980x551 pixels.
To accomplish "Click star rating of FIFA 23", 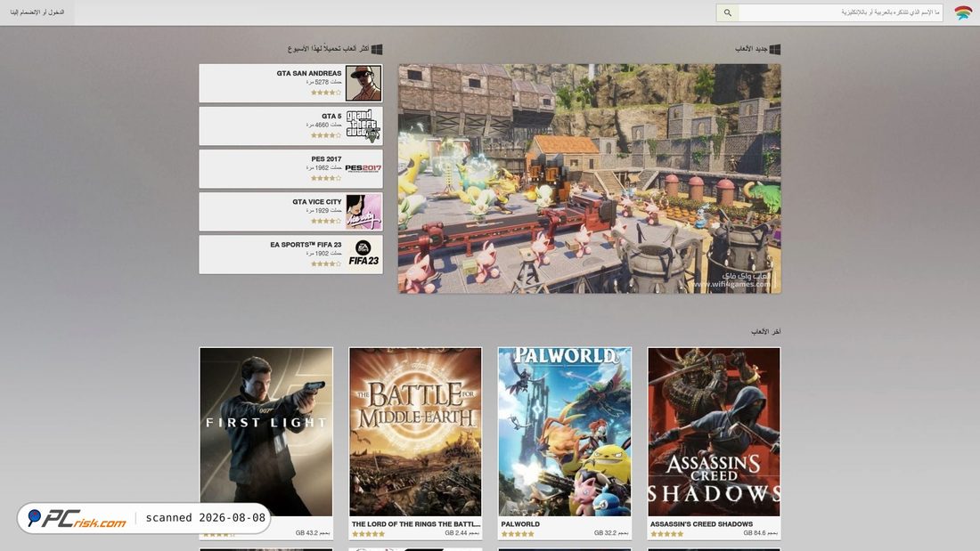I will pos(326,263).
